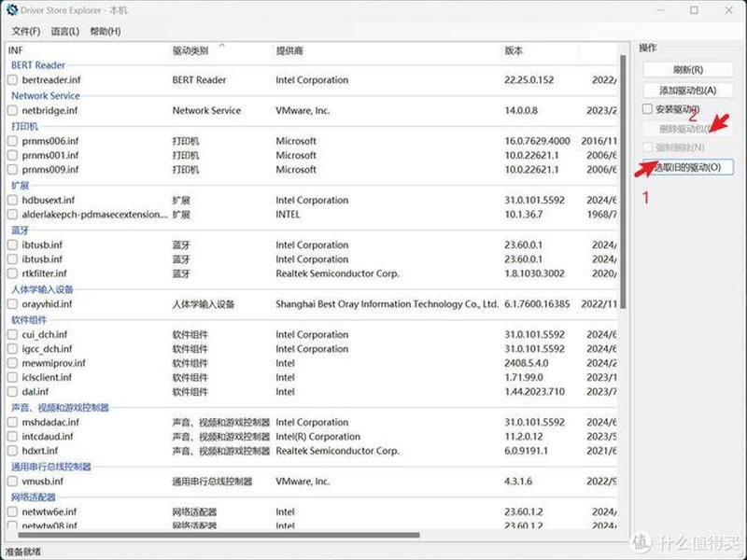
Task: Collapse the 软件组件 group header
Action: [29, 319]
